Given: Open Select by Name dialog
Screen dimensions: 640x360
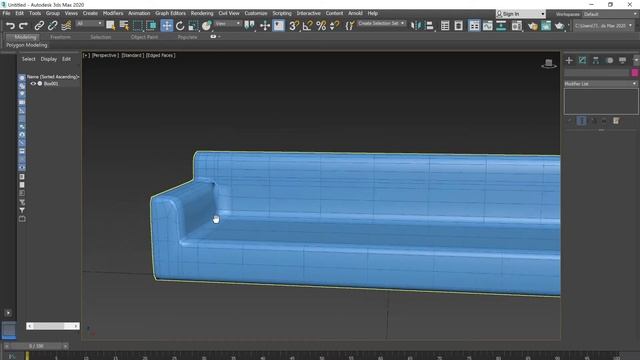Looking at the screenshot, I should point(124,26).
